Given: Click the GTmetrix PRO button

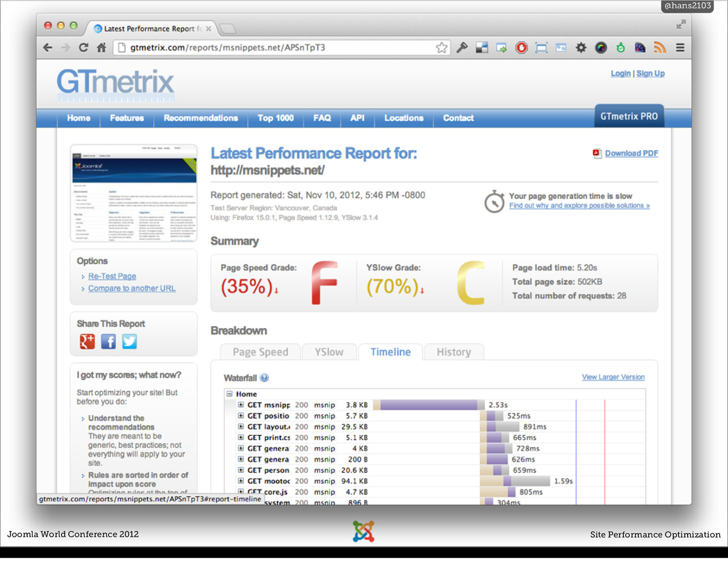Looking at the screenshot, I should (x=629, y=116).
